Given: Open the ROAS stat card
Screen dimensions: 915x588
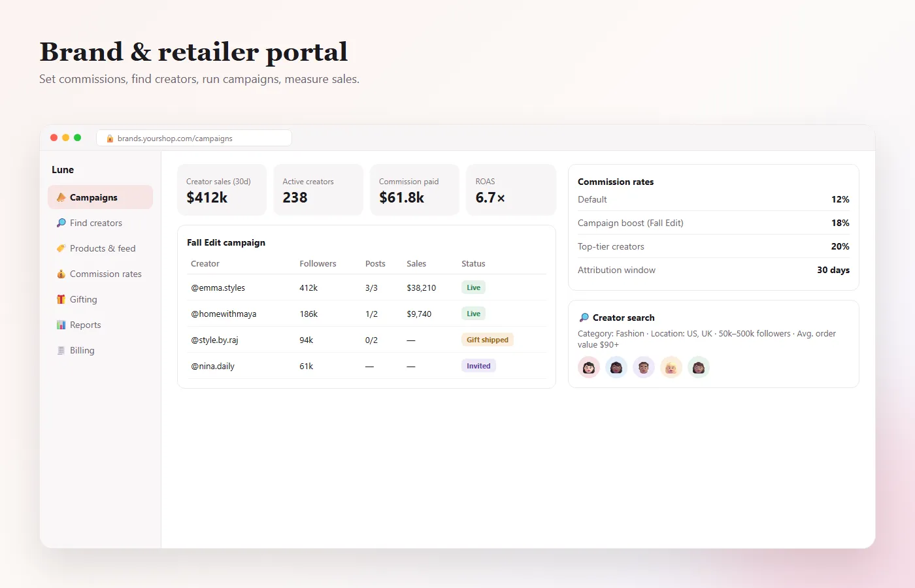Looking at the screenshot, I should (511, 189).
